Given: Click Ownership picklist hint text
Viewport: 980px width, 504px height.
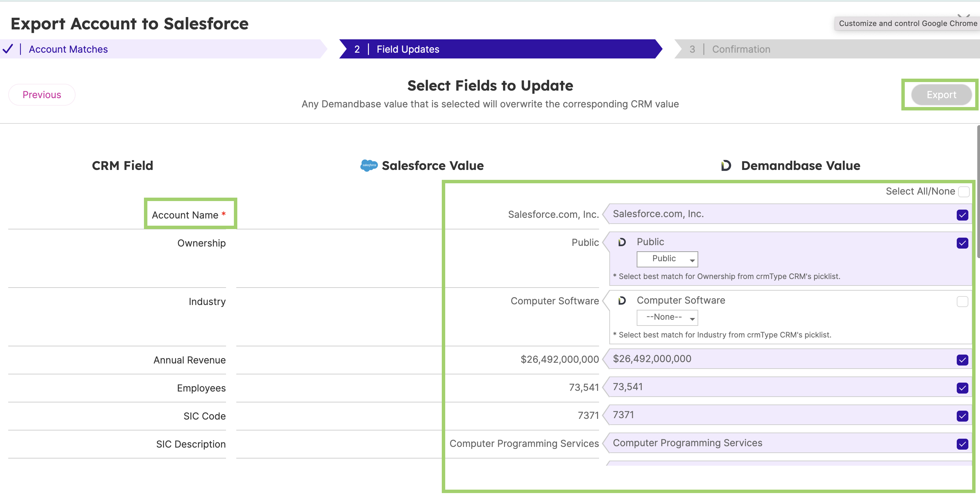Looking at the screenshot, I should (726, 277).
